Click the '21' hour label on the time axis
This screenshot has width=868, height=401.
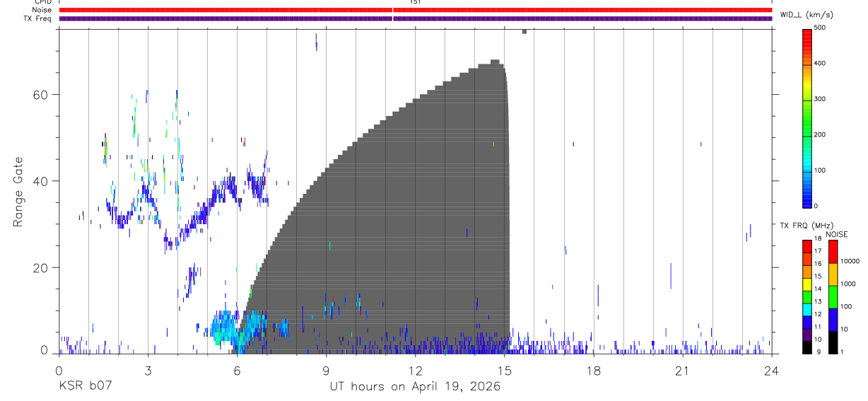[682, 370]
